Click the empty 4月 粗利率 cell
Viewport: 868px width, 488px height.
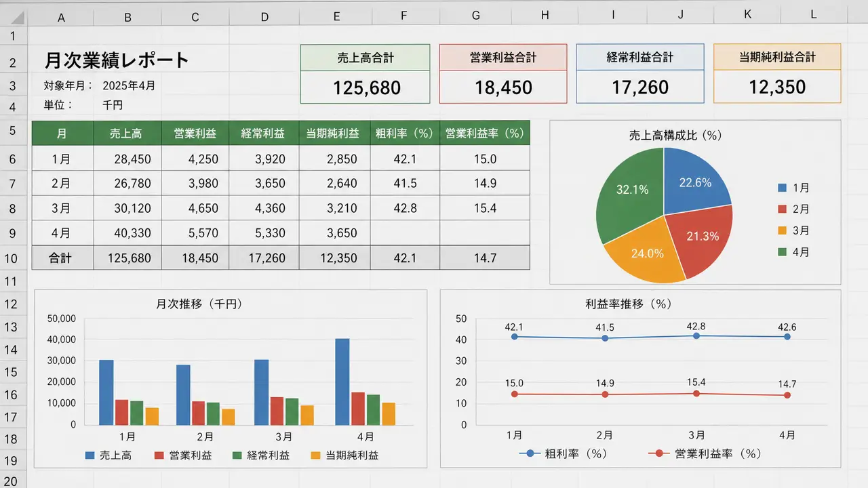(405, 233)
